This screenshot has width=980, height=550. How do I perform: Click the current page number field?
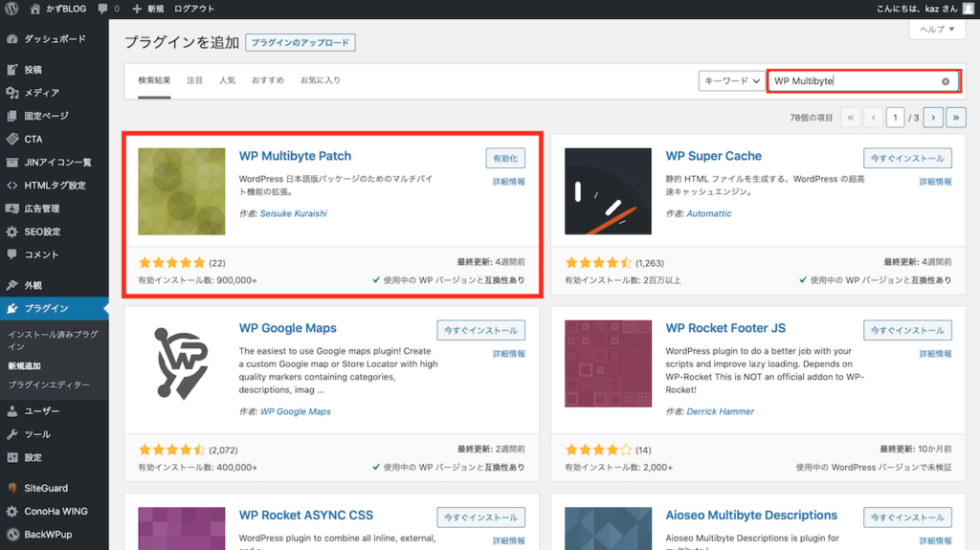click(895, 118)
